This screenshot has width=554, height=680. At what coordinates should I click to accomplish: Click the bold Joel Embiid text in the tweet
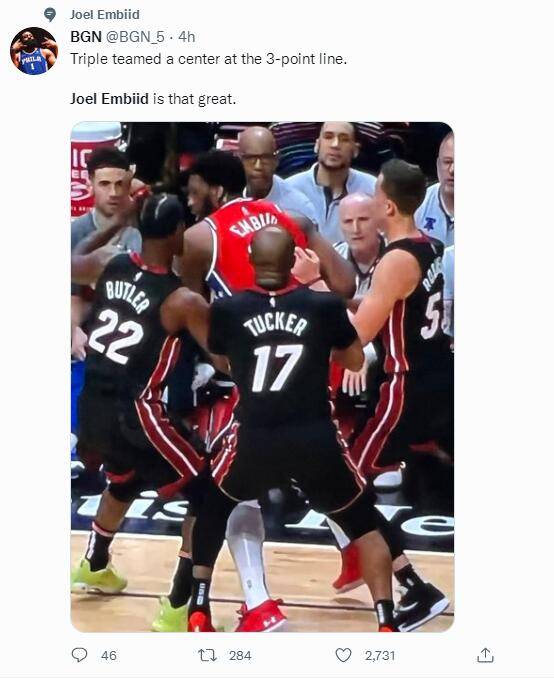pos(109,99)
